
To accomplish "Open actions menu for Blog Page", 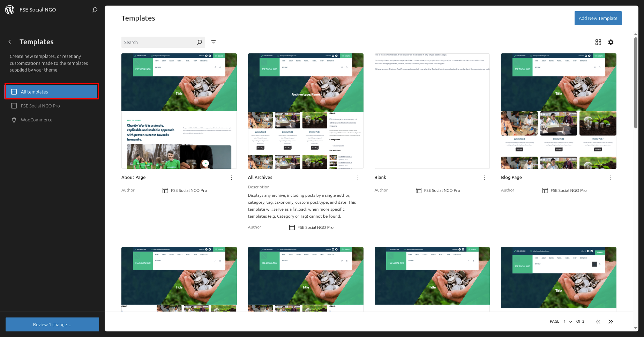I will [611, 177].
